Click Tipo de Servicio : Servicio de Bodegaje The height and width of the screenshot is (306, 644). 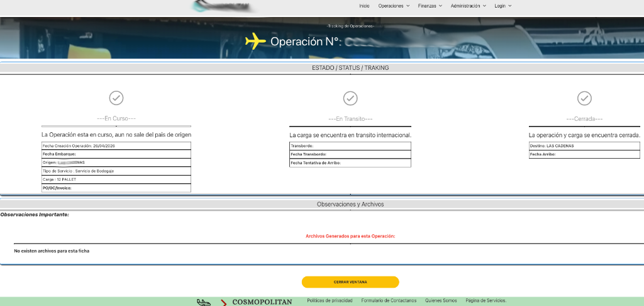tap(116, 171)
